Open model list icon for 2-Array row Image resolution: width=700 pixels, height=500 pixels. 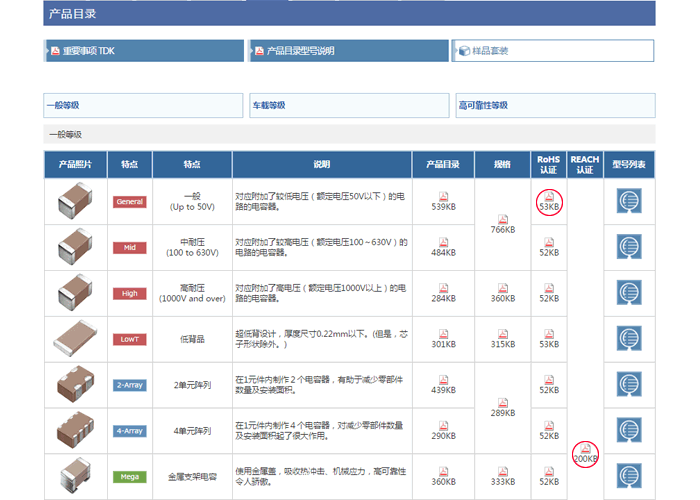tap(629, 385)
